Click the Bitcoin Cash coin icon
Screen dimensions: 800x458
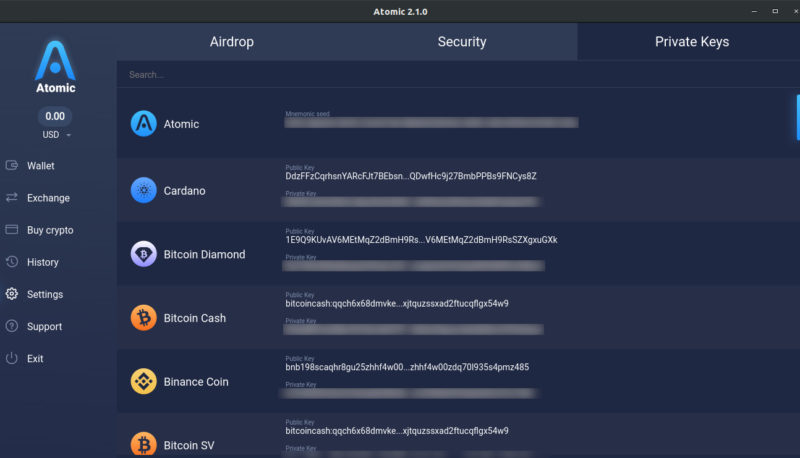[144, 318]
